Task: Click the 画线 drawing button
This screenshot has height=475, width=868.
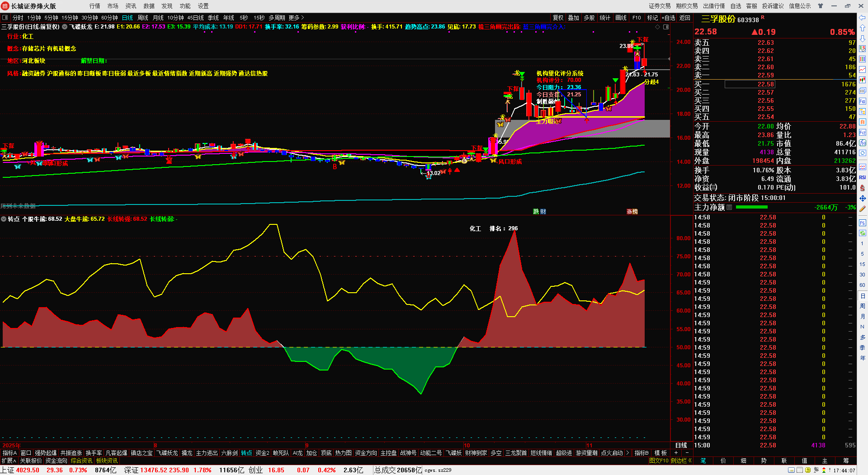Action: (621, 18)
